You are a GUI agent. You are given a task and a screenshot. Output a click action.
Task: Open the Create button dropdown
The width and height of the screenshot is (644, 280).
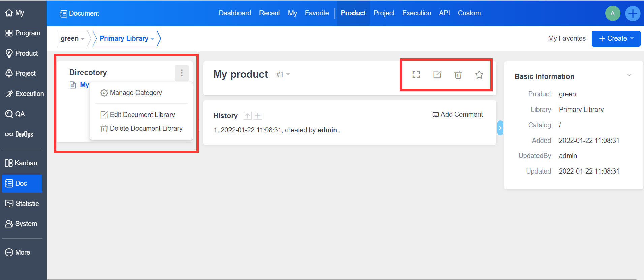tap(616, 39)
